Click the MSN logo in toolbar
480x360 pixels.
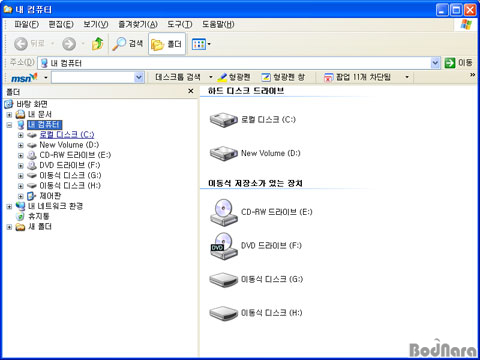tap(24, 78)
